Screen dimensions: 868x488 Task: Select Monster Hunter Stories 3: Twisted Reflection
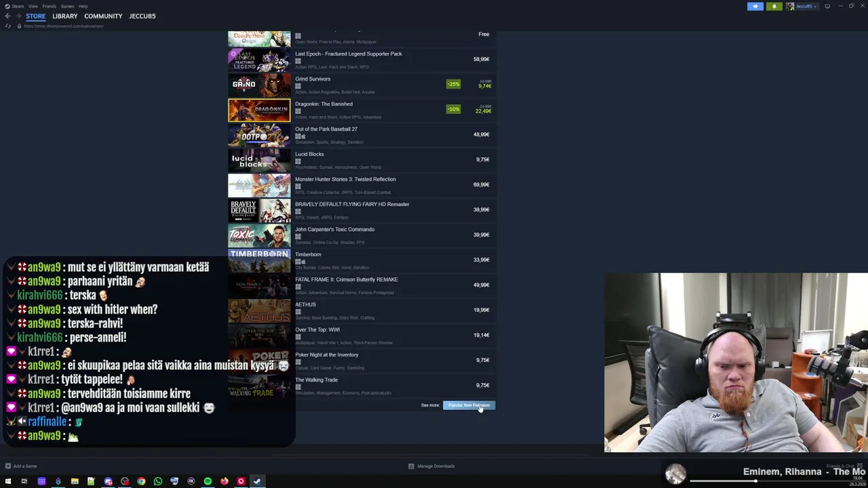345,179
